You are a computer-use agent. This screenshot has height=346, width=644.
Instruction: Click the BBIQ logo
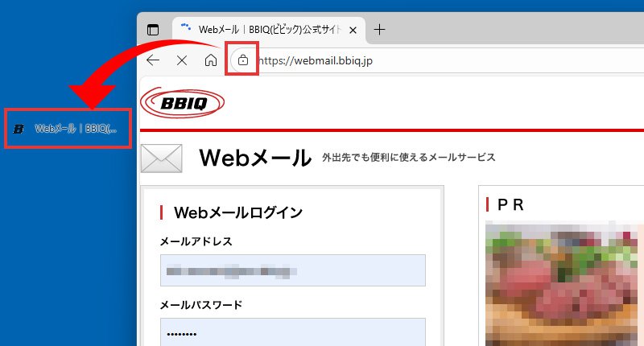(182, 104)
